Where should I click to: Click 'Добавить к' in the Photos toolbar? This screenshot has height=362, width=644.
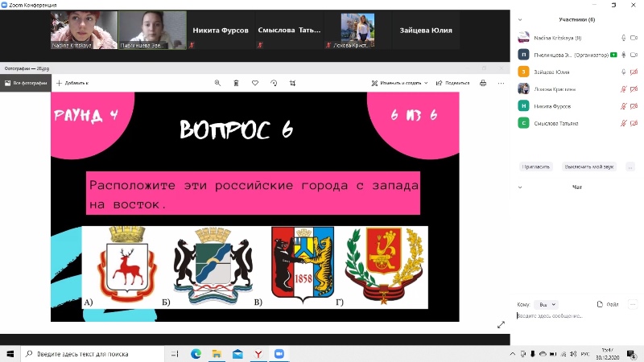[x=72, y=83]
